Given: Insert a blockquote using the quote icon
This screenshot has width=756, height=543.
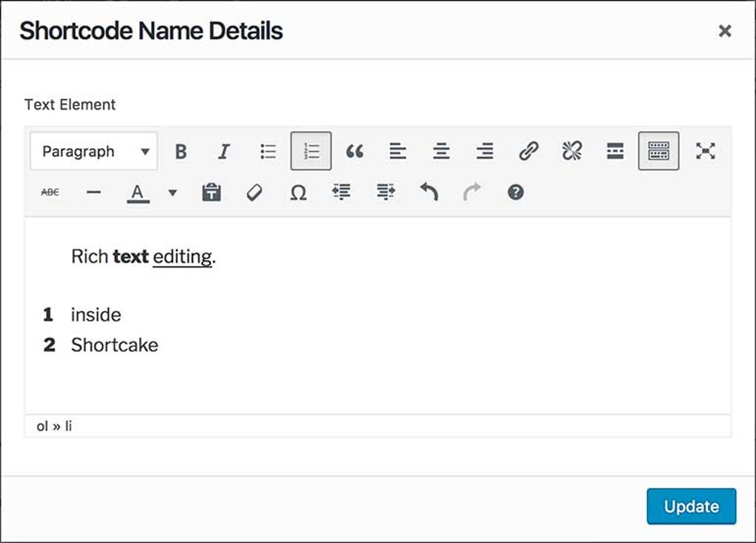Looking at the screenshot, I should (354, 150).
